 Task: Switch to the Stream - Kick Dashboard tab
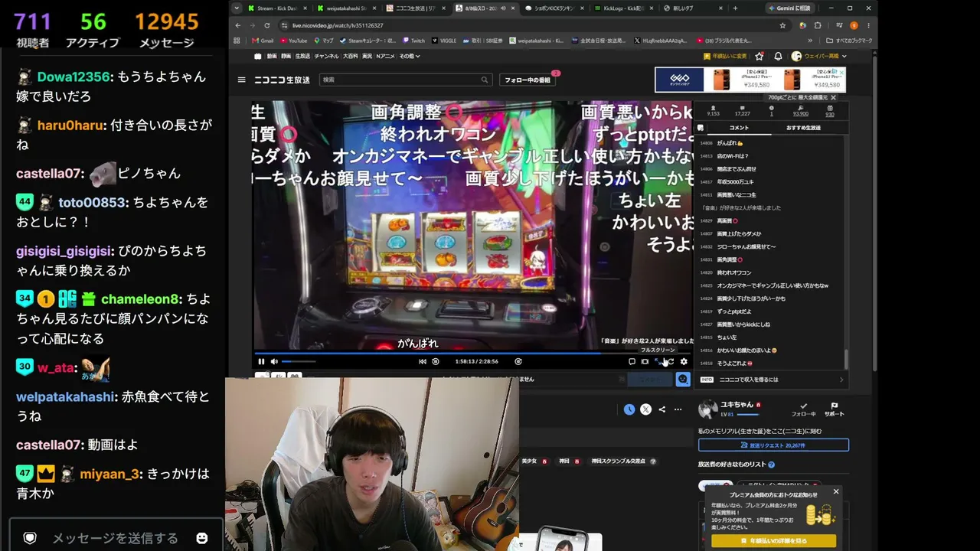coord(277,8)
